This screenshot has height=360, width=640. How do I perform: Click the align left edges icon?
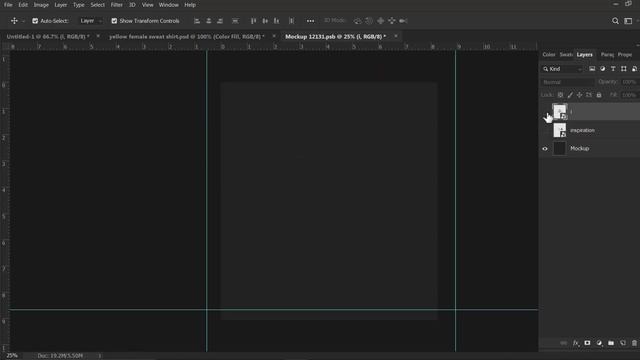pyautogui.click(x=197, y=21)
